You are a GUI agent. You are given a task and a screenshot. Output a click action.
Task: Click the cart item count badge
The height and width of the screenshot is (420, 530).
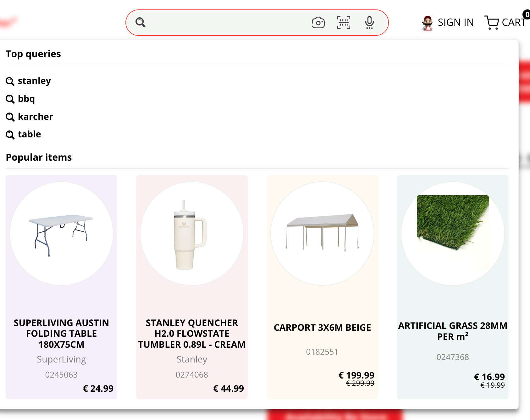point(527,14)
